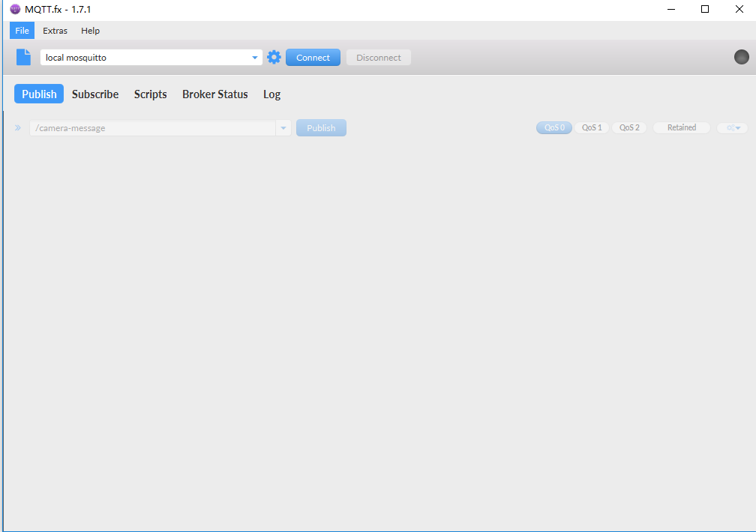Minimize the MQTT.fx window
This screenshot has width=756, height=532.
click(670, 9)
